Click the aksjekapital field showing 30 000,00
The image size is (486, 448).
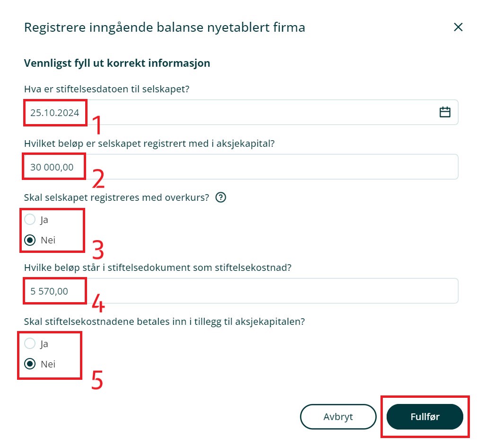coord(237,167)
